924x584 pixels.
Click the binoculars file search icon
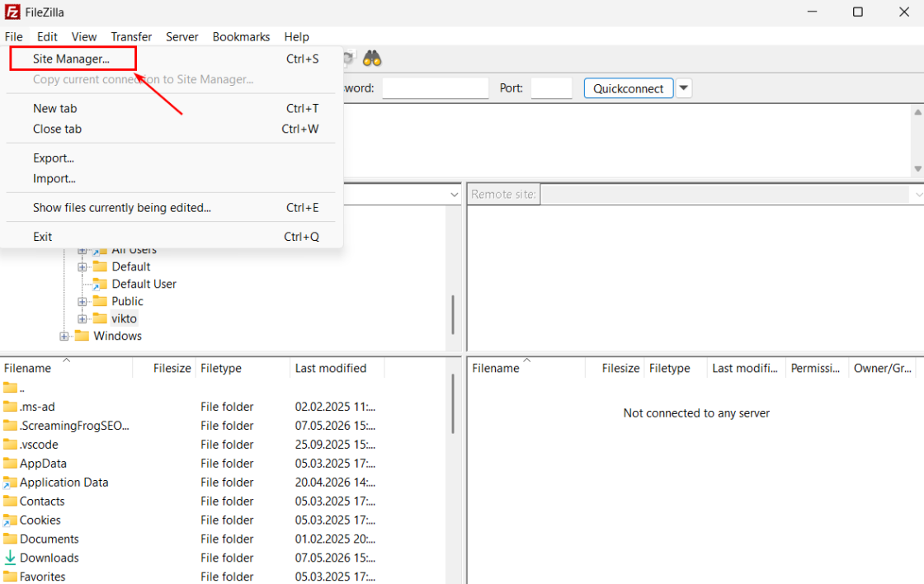[x=372, y=59]
